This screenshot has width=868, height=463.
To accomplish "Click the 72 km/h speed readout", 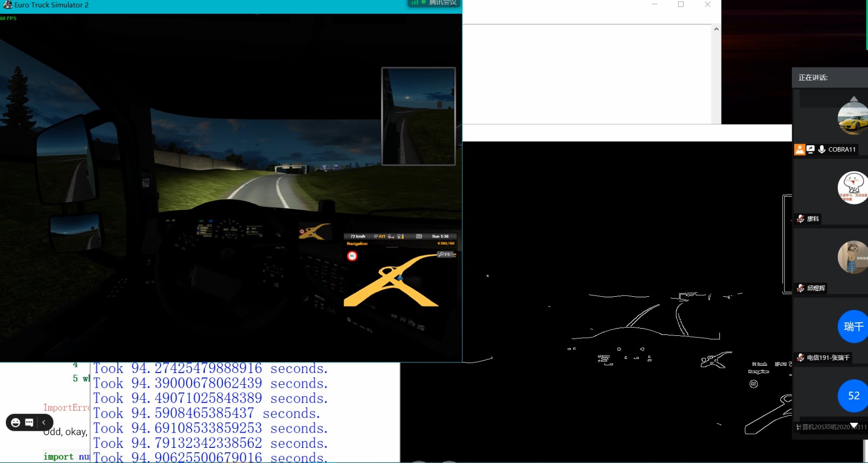I will pos(358,236).
